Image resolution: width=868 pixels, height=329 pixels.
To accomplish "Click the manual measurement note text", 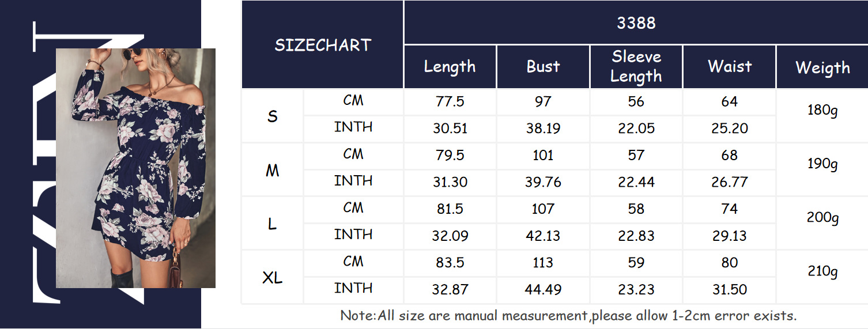I will pos(568,316).
